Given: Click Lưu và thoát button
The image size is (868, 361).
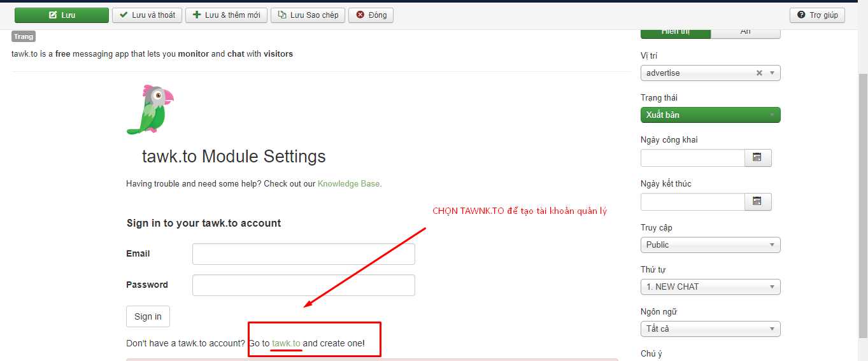Looking at the screenshot, I should [x=147, y=15].
